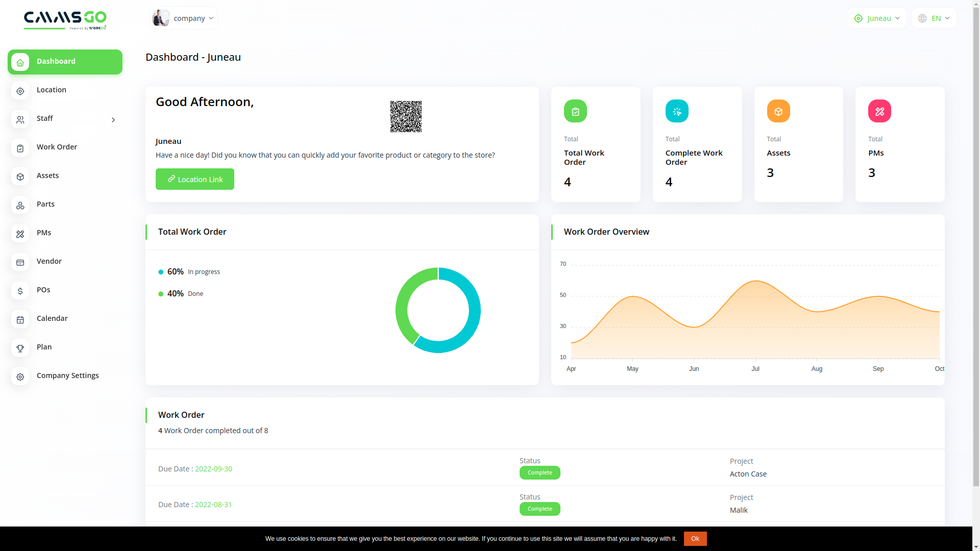980x551 pixels.
Task: Click the Total PMs pink icon
Action: pyautogui.click(x=879, y=111)
